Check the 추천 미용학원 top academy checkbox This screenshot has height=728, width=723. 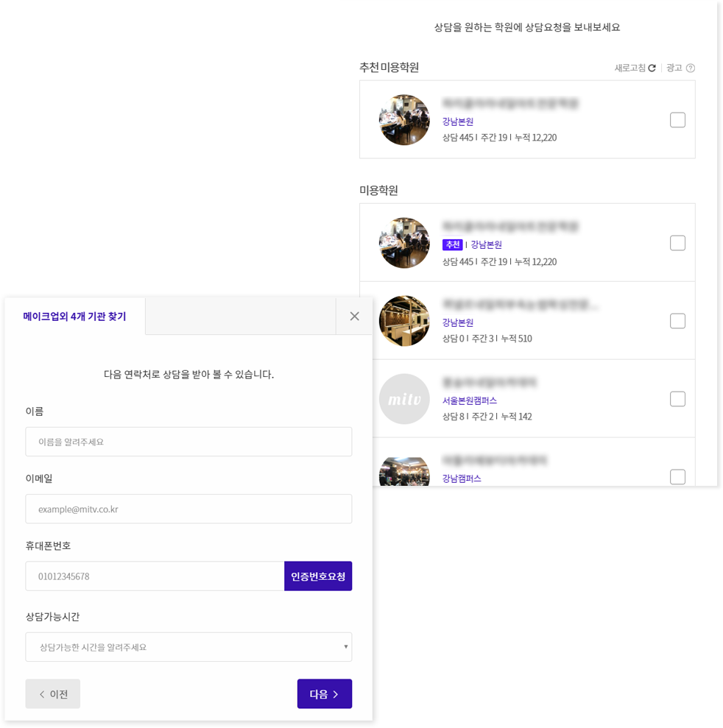[677, 120]
